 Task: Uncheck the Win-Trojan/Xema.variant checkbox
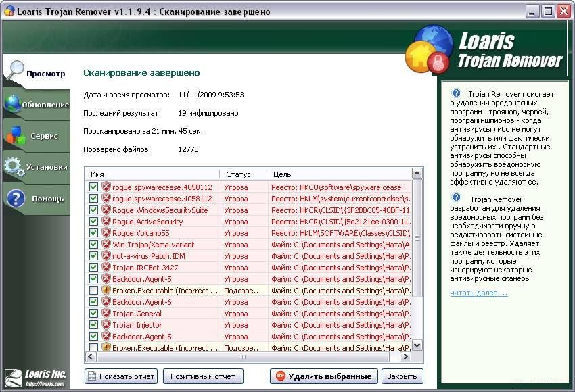pyautogui.click(x=93, y=245)
